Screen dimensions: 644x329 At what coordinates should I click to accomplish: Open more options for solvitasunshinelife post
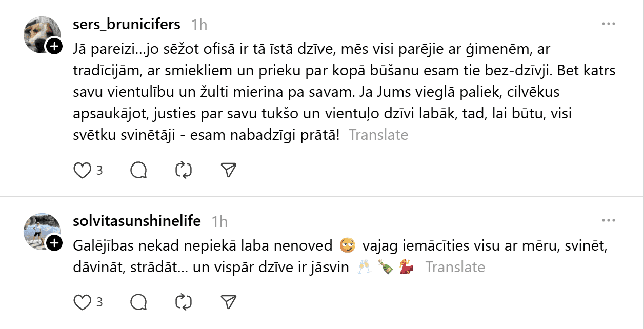(x=608, y=220)
